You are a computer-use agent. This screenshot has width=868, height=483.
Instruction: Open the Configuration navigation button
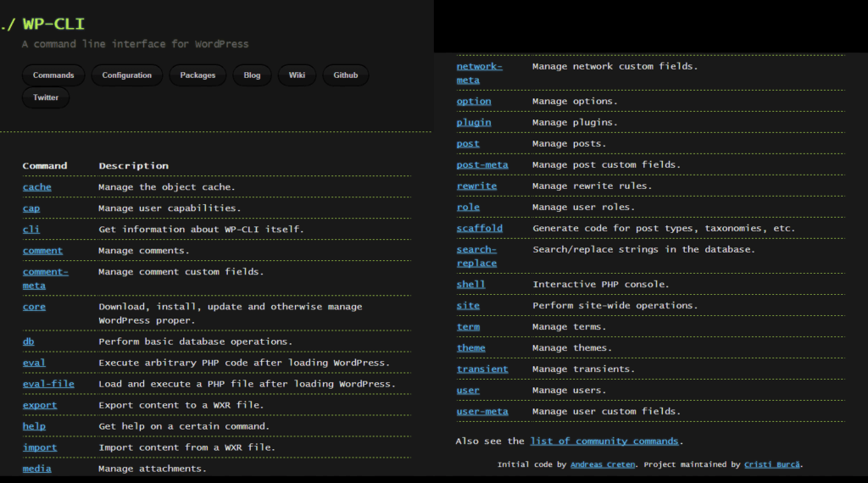127,75
